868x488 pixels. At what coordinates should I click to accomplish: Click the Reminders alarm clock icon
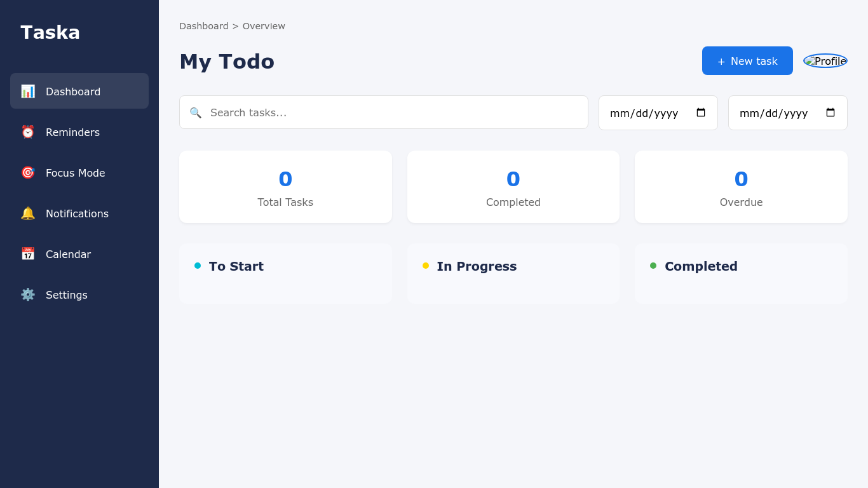[x=28, y=132]
